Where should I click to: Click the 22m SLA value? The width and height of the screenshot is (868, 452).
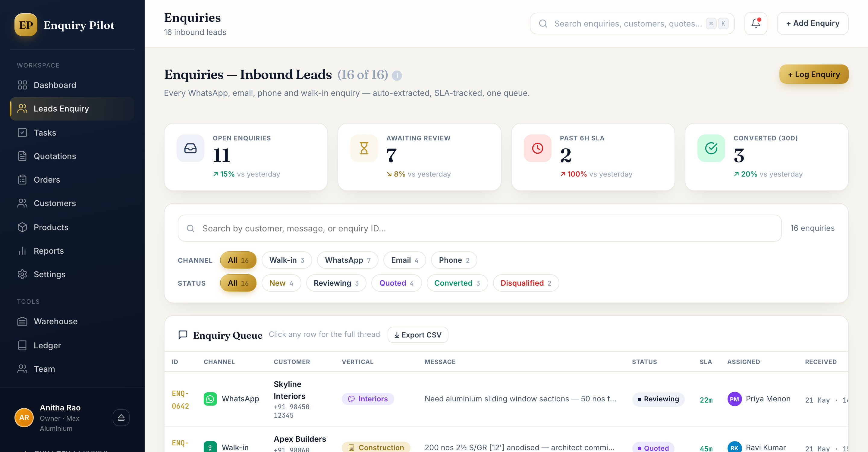[706, 400]
